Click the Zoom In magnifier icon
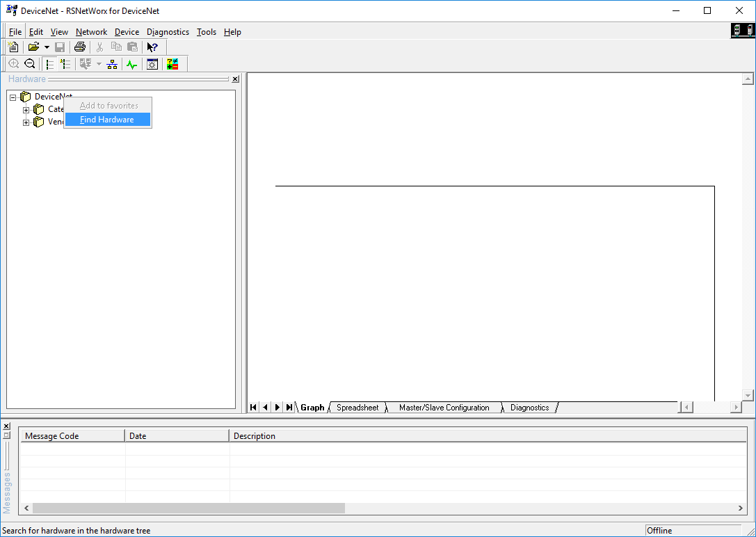 (x=14, y=63)
